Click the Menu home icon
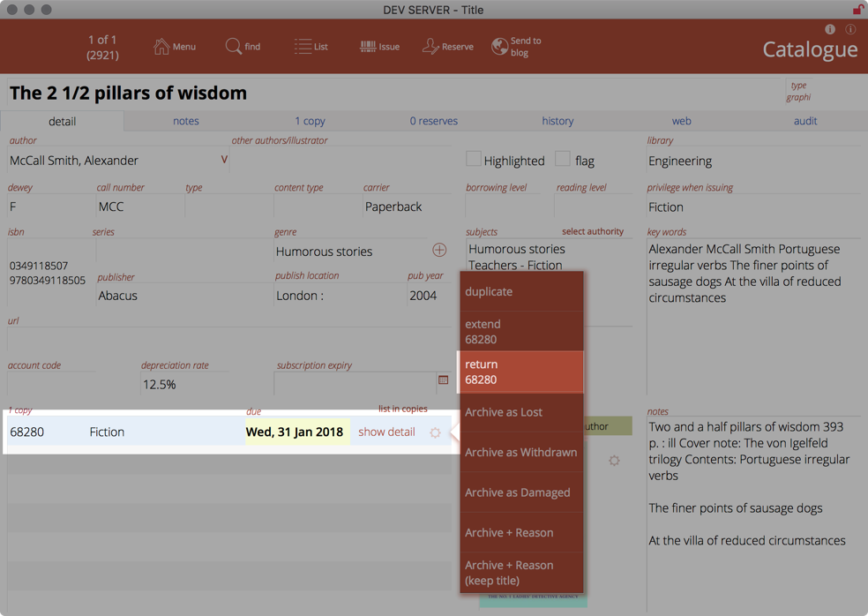This screenshot has width=868, height=616. [161, 47]
